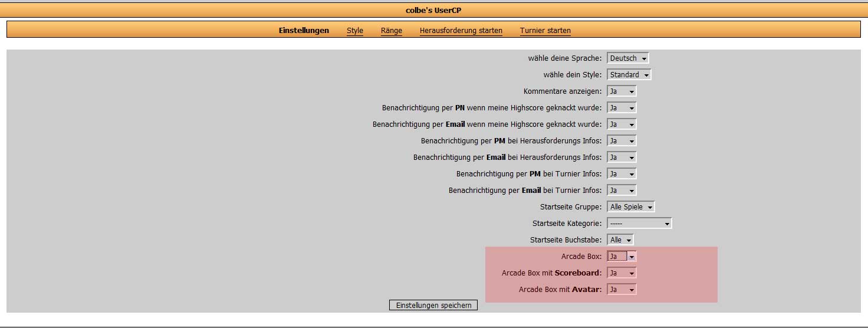The width and height of the screenshot is (868, 328).
Task: Open the 'Startseite Buchstabe' dropdown
Action: (x=620, y=240)
